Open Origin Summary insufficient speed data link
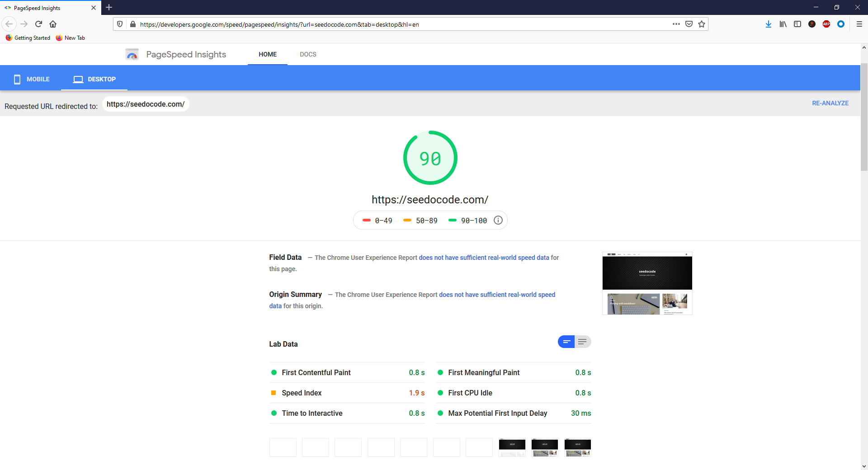Image resolution: width=868 pixels, height=470 pixels. [497, 295]
